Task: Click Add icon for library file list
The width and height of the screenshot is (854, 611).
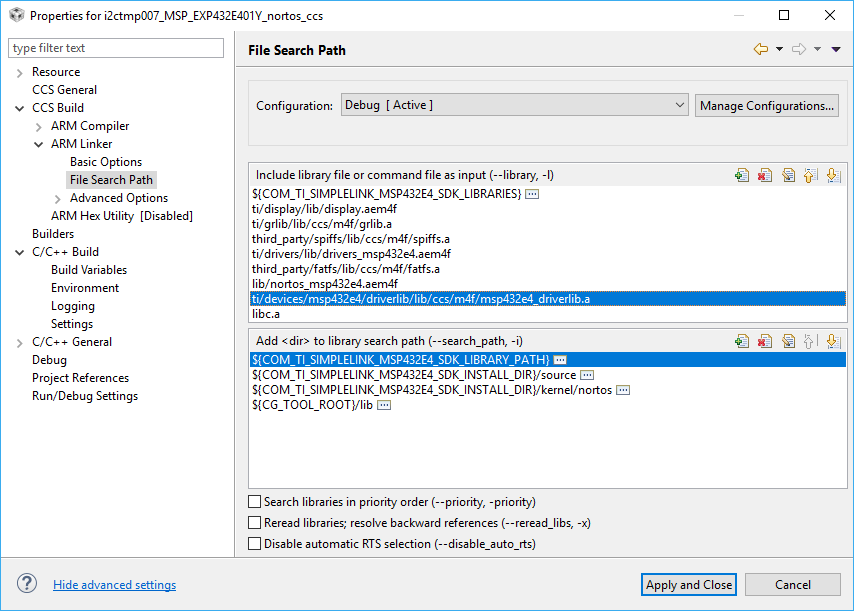Action: pyautogui.click(x=741, y=175)
